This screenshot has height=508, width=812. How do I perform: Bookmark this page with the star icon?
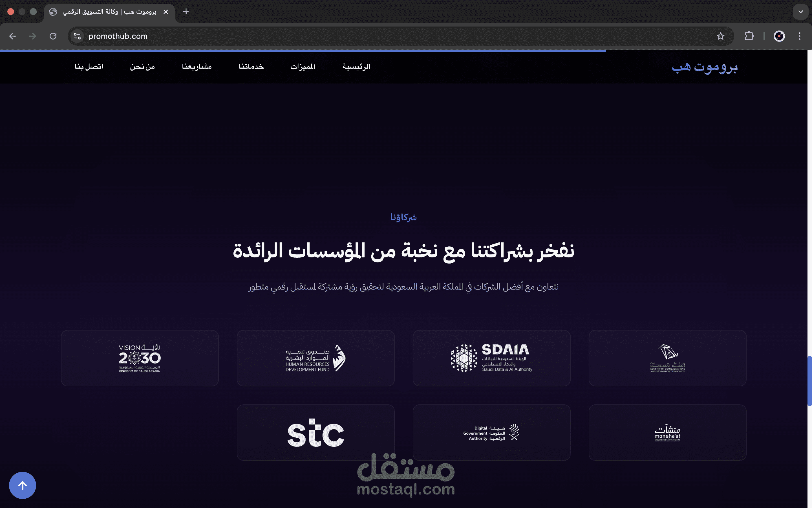[x=720, y=36]
